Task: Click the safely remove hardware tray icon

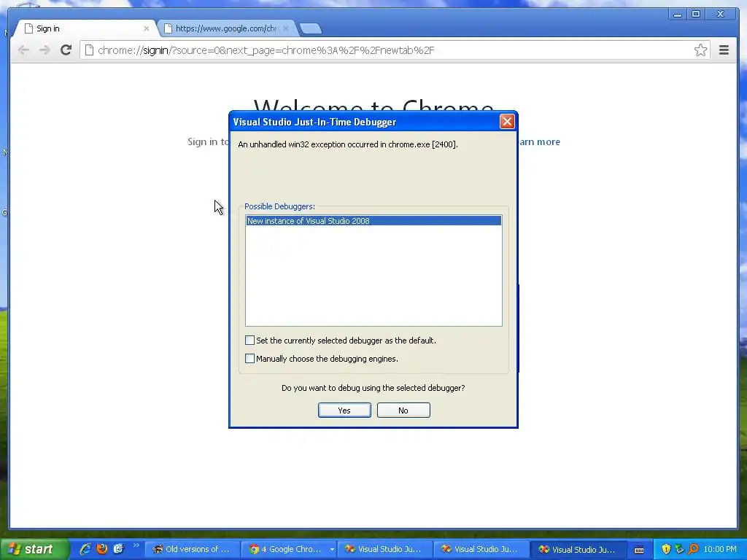Action: coord(680,550)
